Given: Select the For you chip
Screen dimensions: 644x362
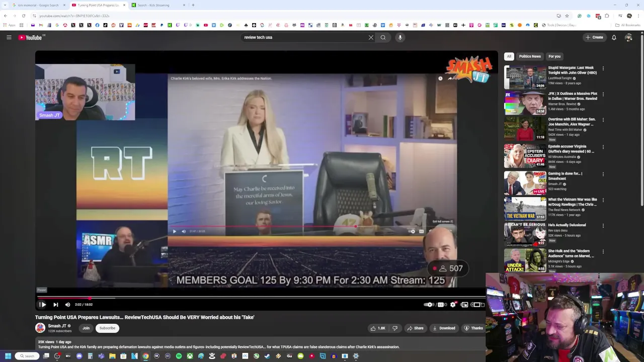Looking at the screenshot, I should [x=554, y=56].
